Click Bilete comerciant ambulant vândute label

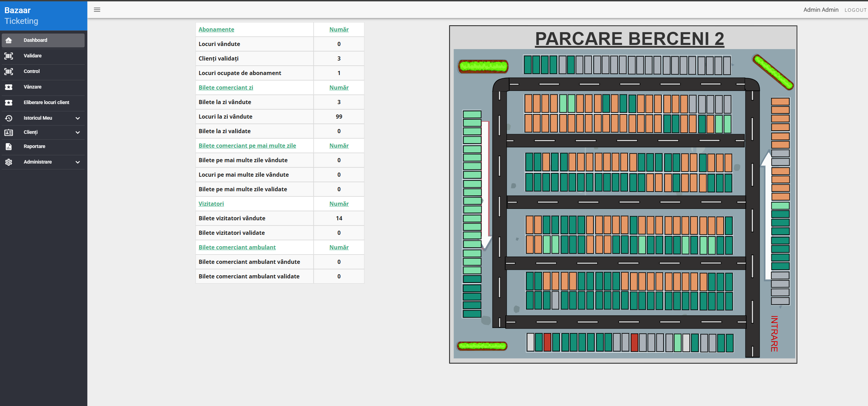coord(249,262)
